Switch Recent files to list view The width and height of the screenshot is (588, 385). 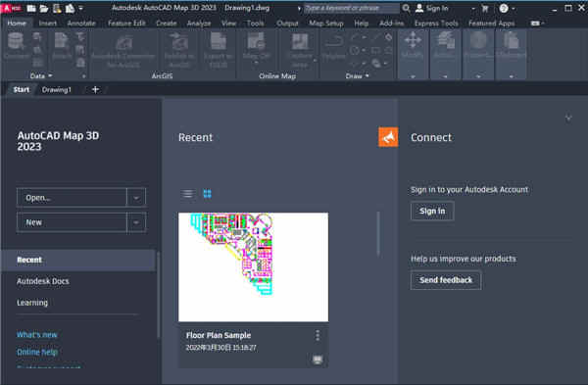pyautogui.click(x=187, y=194)
